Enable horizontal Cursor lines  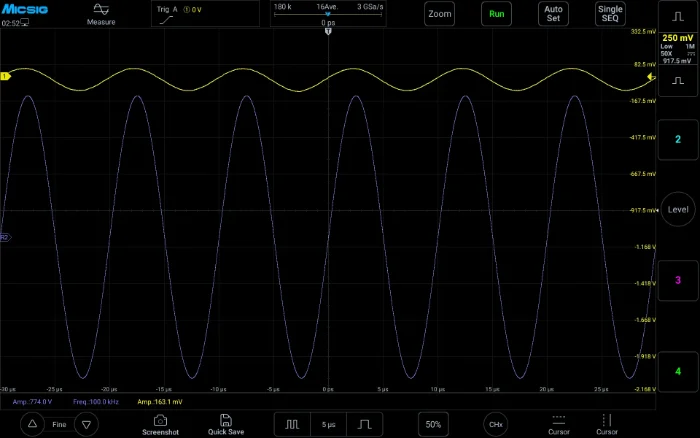pos(558,425)
